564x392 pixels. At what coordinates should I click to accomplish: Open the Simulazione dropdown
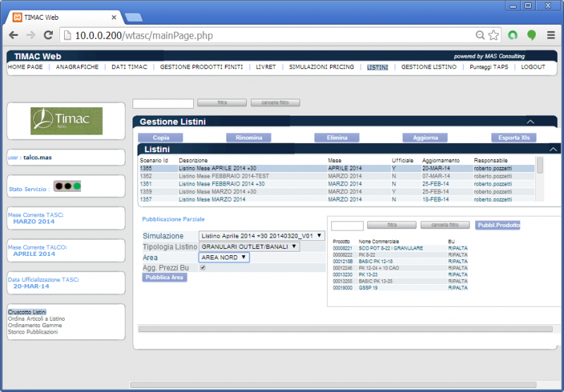(262, 236)
